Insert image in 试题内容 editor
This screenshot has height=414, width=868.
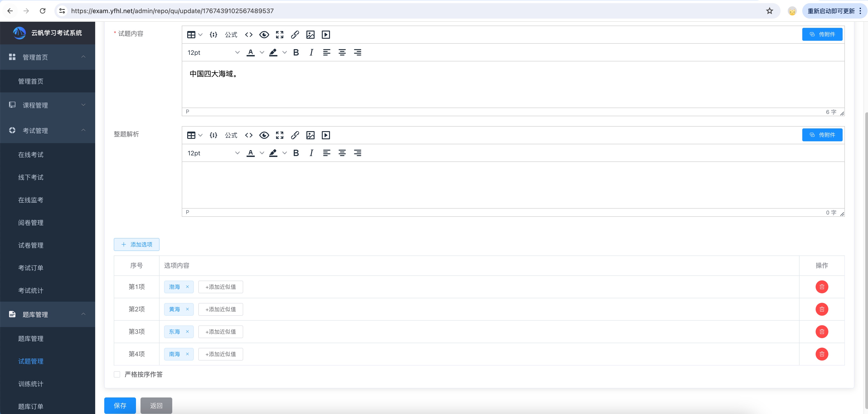click(310, 35)
